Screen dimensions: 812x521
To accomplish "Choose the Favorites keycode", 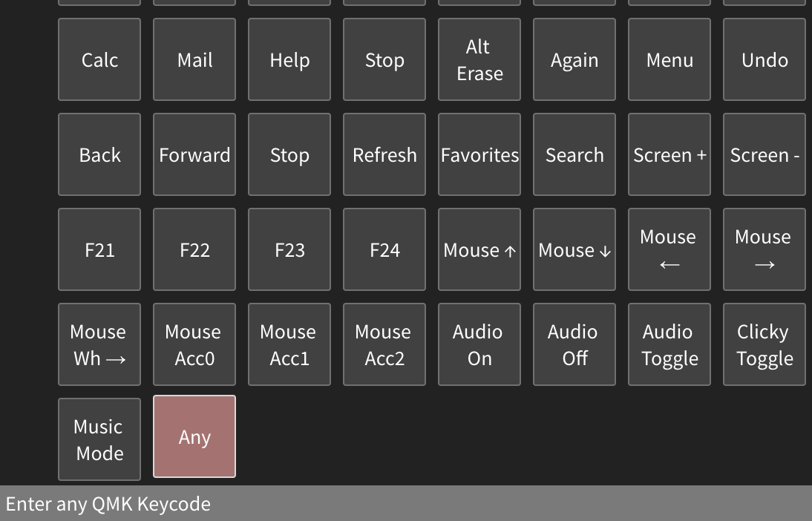I will [479, 154].
